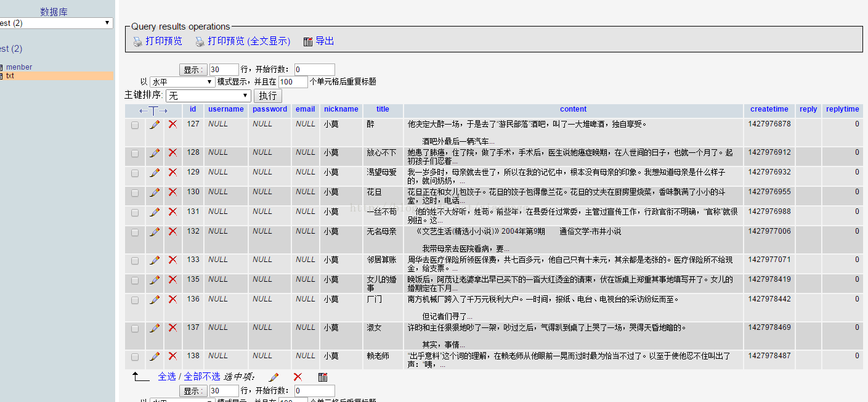
Task: Open the menber table in the sidebar
Action: [x=19, y=67]
